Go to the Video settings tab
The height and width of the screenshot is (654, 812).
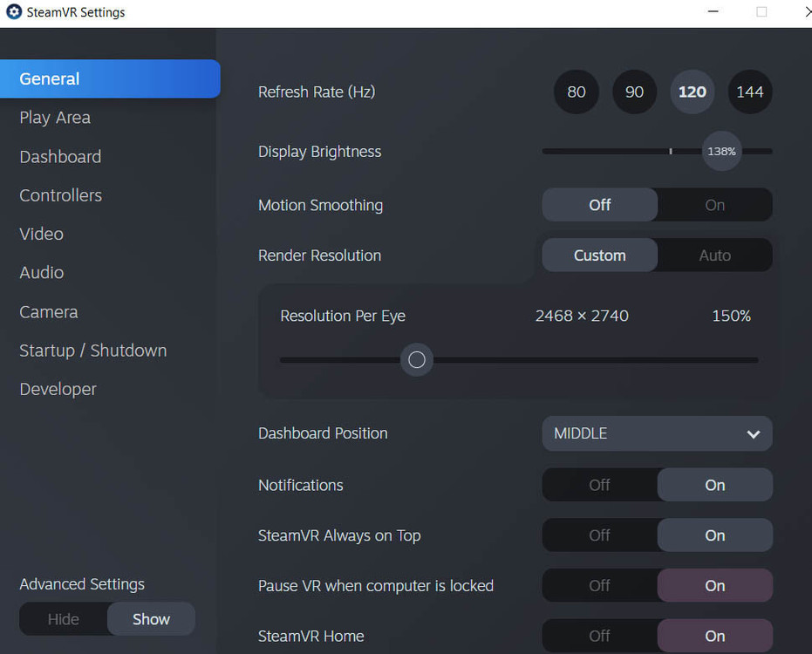point(42,234)
